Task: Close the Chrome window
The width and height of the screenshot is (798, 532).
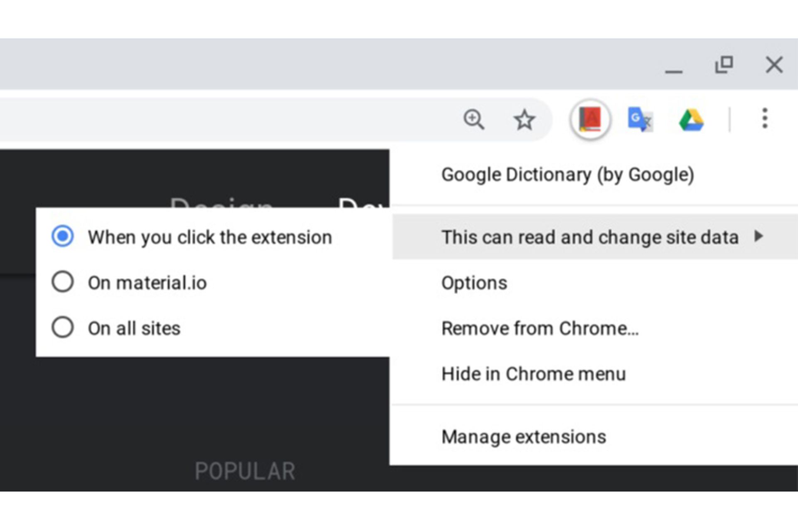Action: pyautogui.click(x=774, y=65)
